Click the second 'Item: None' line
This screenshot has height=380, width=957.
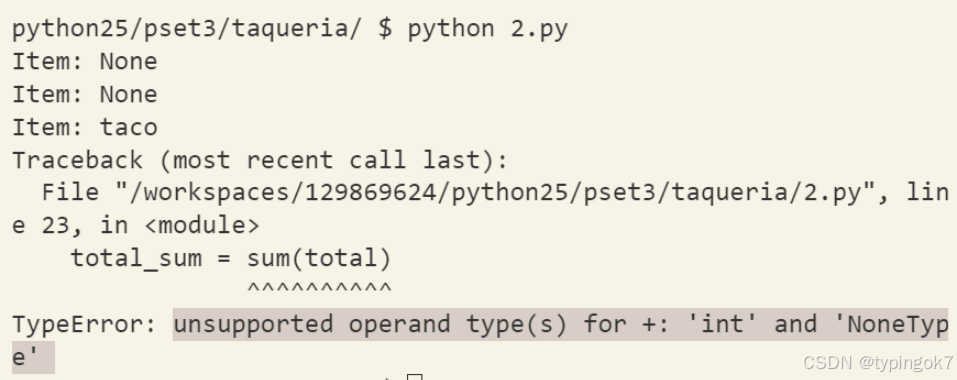pos(85,95)
